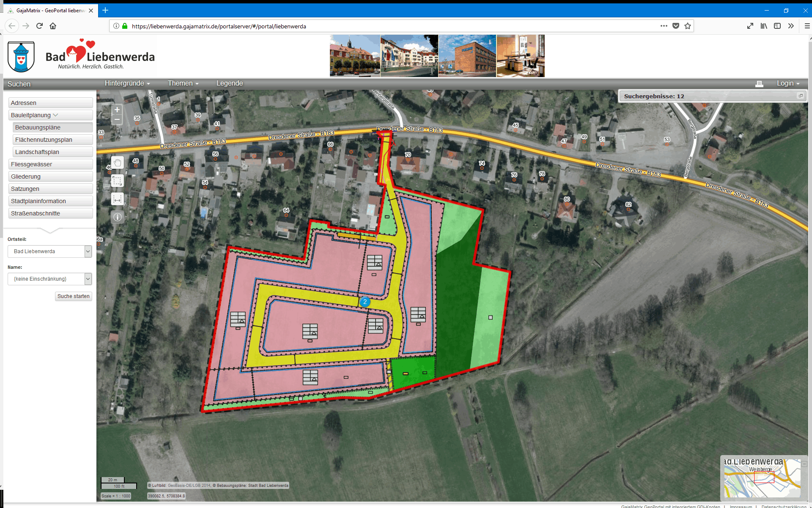The height and width of the screenshot is (508, 812).
Task: Enable the feature info tool
Action: (118, 217)
